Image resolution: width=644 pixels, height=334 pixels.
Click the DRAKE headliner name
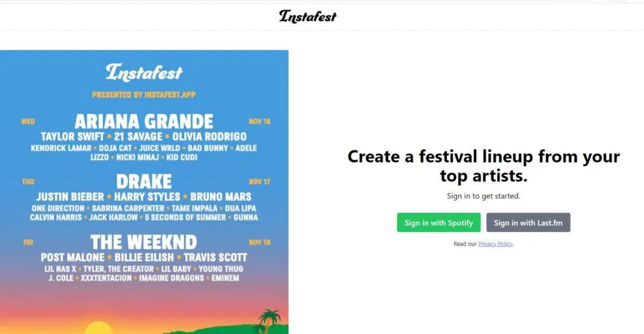[x=145, y=181]
